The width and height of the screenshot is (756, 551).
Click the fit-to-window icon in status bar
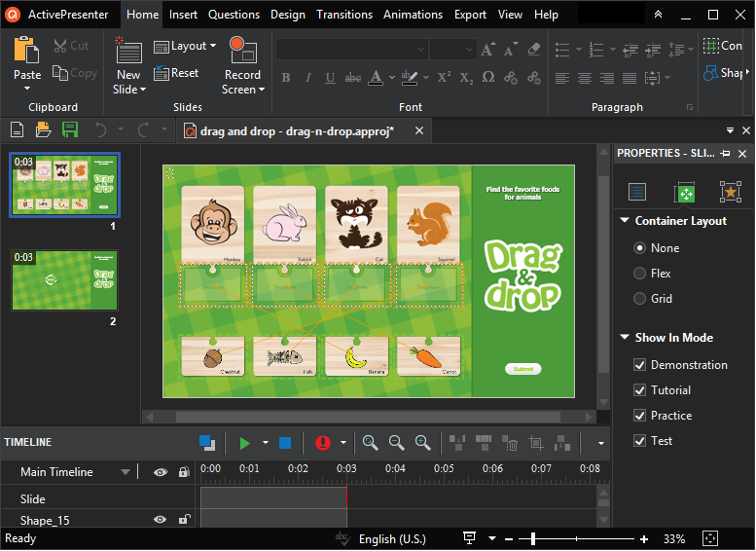pos(709,538)
